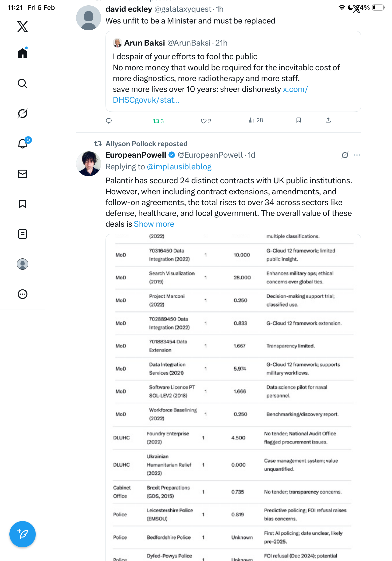Like david eckley's post
The image size is (392, 561).
[x=206, y=121]
